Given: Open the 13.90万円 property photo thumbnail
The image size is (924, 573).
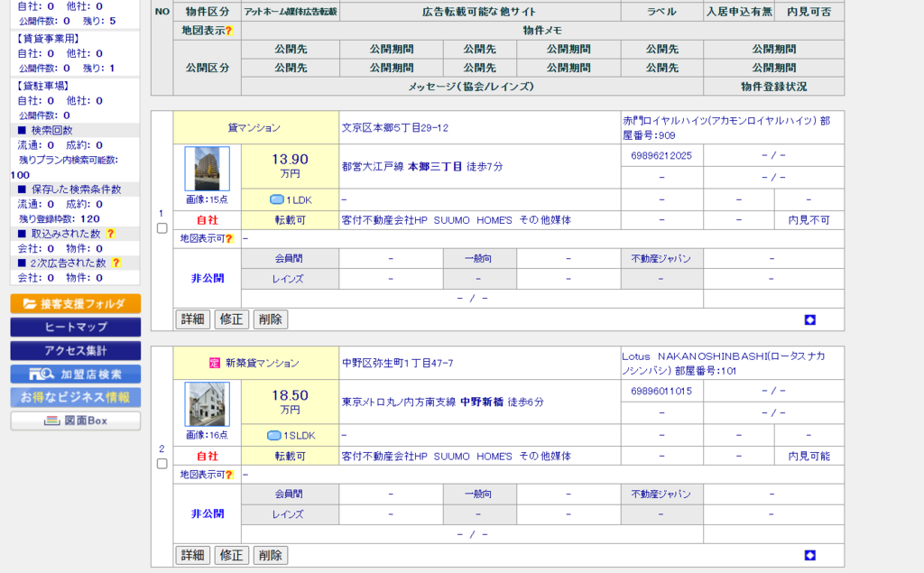Looking at the screenshot, I should pyautogui.click(x=207, y=169).
